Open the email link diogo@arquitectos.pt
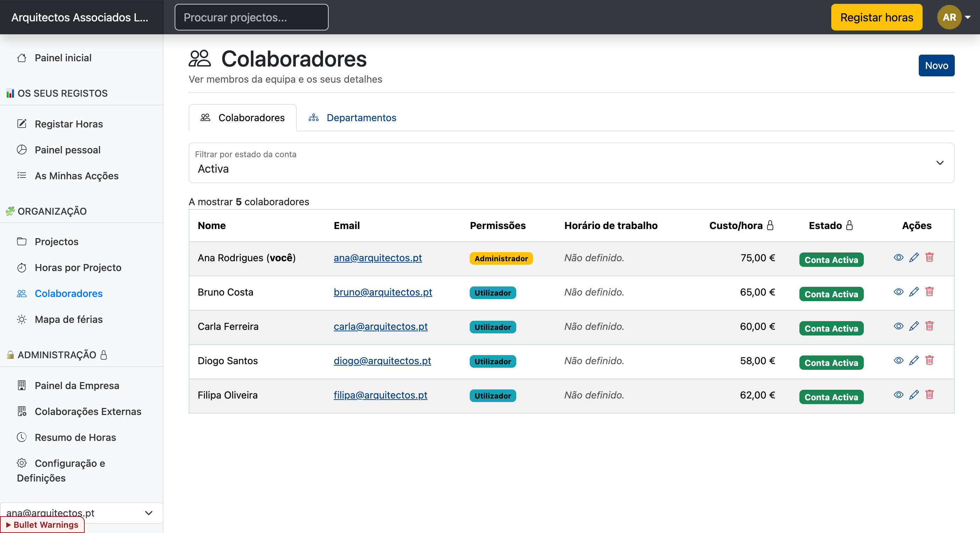The height and width of the screenshot is (533, 980). click(382, 361)
